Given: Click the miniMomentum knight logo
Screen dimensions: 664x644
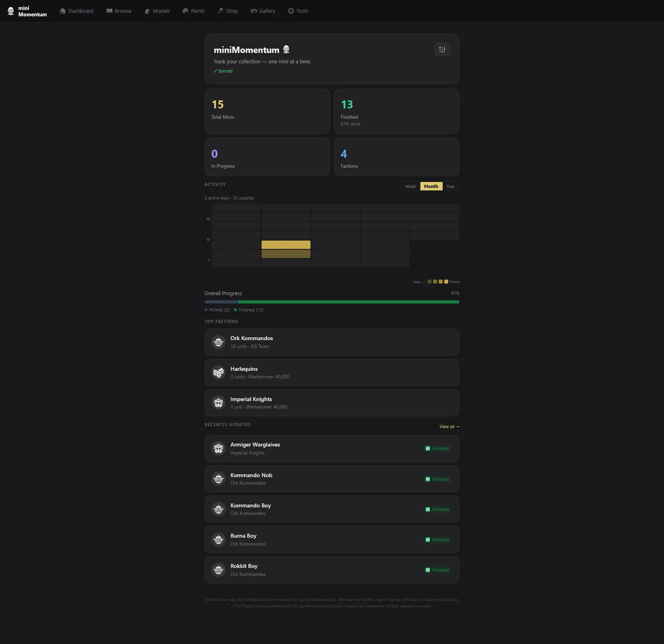Looking at the screenshot, I should coord(10,11).
